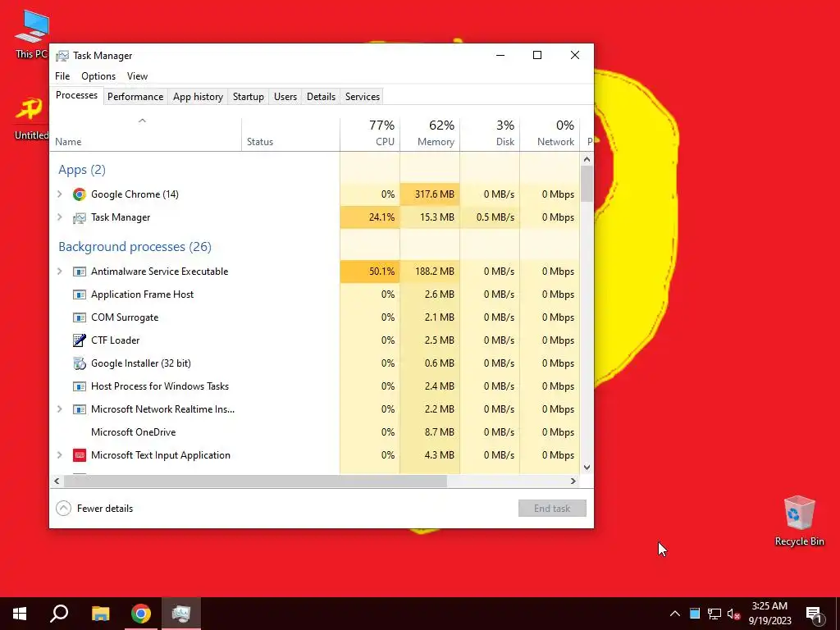Open File Explorer from the taskbar
Image resolution: width=840 pixels, height=630 pixels.
(100, 614)
